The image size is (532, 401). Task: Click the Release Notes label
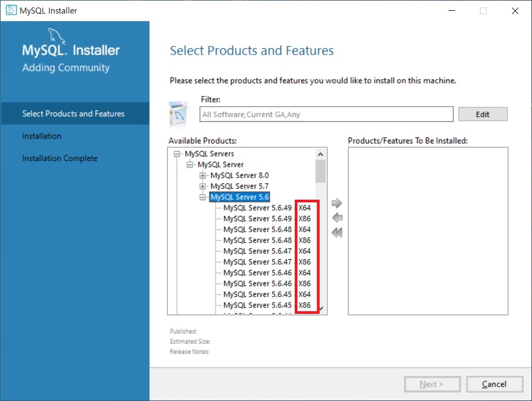pos(190,352)
